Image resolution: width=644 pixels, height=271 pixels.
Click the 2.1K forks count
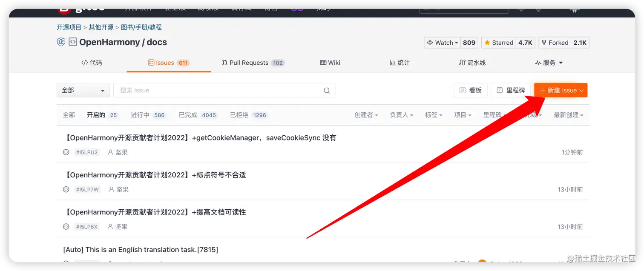tap(580, 43)
